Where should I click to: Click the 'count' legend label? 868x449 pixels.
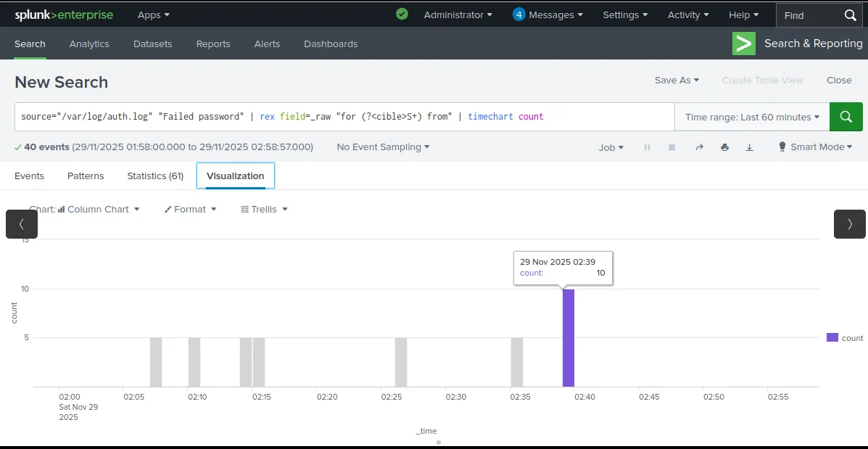pyautogui.click(x=853, y=338)
